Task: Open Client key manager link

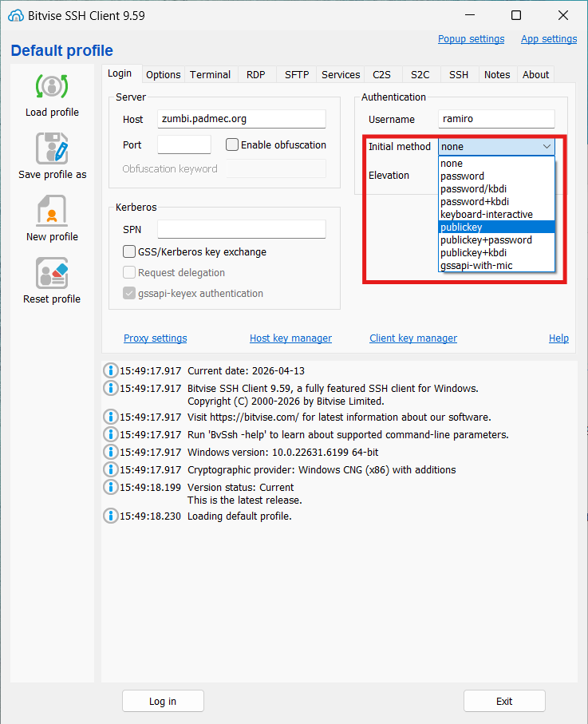Action: tap(413, 338)
